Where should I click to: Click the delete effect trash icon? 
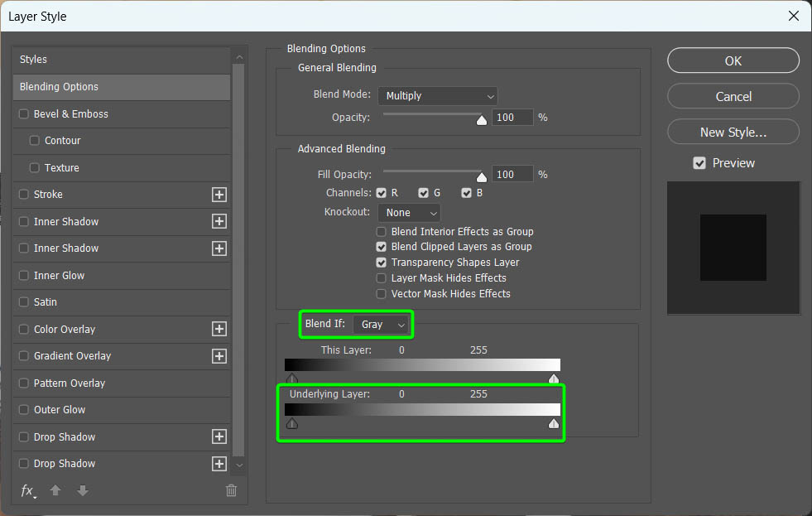232,490
